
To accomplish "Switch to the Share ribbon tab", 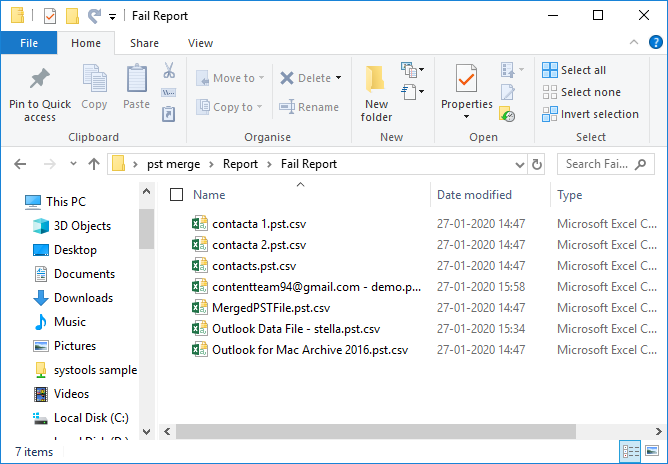I will click(x=144, y=43).
